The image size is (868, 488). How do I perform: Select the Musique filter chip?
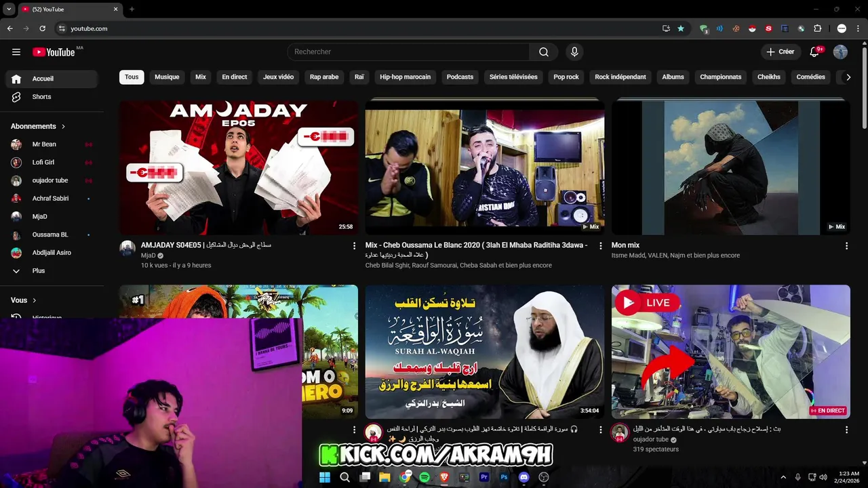167,77
